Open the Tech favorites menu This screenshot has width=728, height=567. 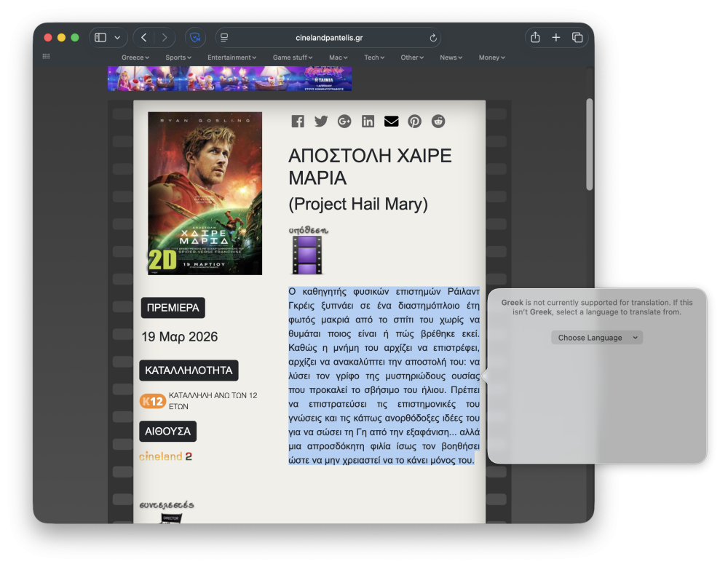click(x=374, y=58)
